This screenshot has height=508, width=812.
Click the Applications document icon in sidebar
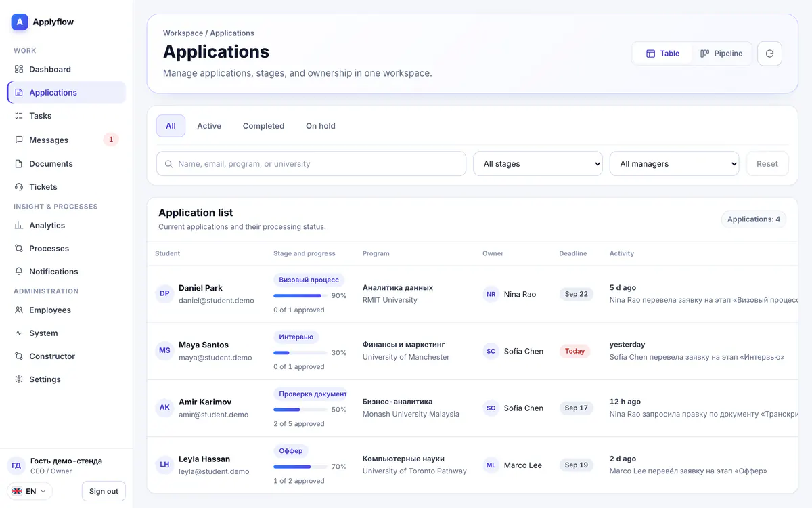[19, 92]
